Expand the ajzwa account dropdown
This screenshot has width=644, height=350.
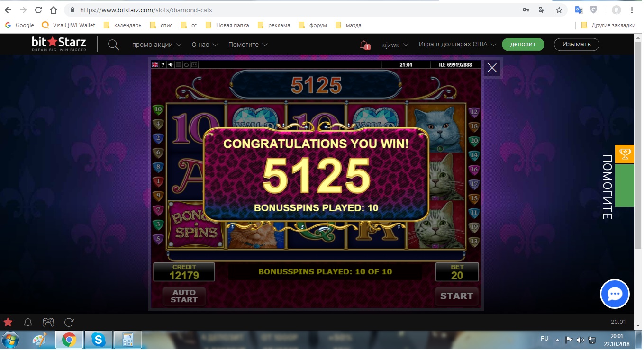tap(396, 45)
